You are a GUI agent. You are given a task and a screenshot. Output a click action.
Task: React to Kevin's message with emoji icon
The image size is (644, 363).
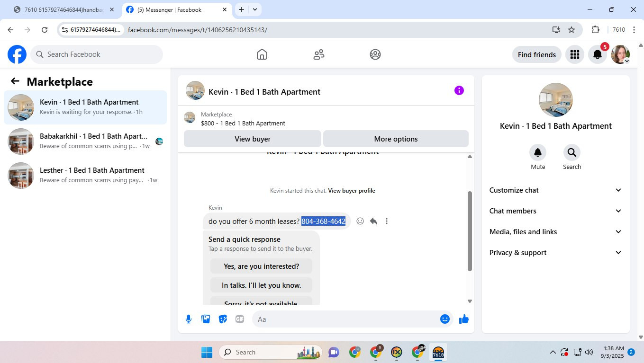360,221
